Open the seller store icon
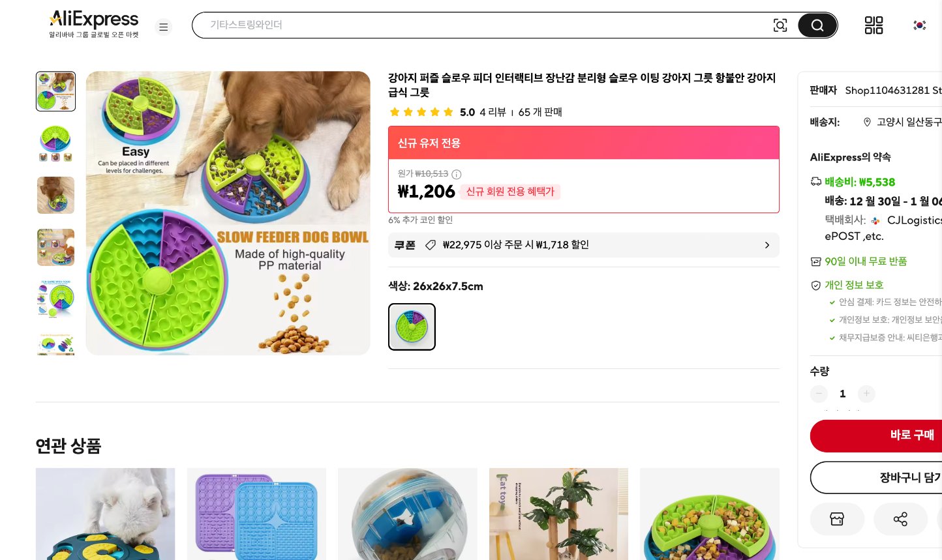Viewport: 942px width, 560px height. [837, 519]
